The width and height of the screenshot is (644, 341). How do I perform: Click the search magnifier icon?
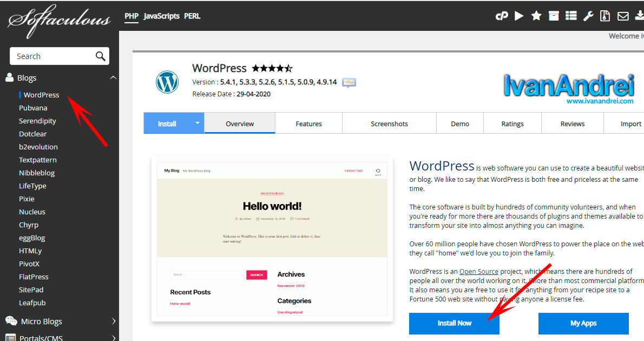click(100, 56)
